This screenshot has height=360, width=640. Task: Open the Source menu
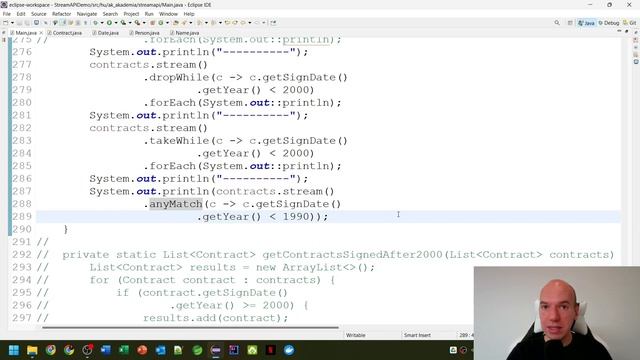pyautogui.click(x=39, y=14)
